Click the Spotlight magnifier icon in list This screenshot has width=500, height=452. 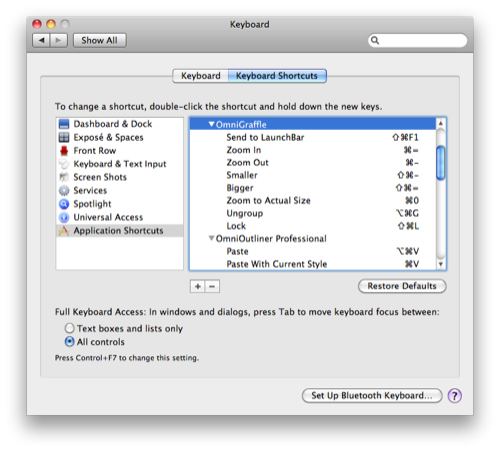tap(64, 204)
